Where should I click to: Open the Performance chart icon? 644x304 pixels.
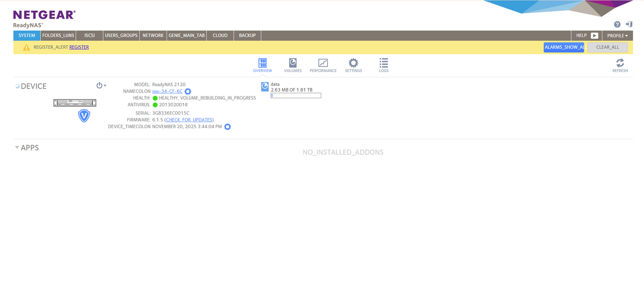tap(323, 63)
